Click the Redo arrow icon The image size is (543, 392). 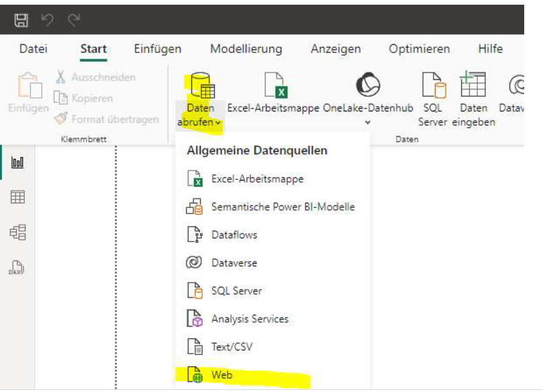coord(74,20)
